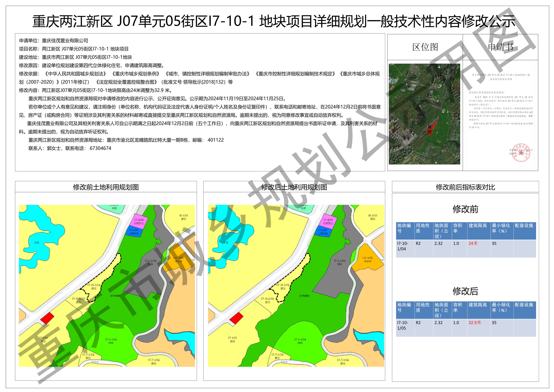Click the 区位图 panel header
554x392 pixels.
click(425, 47)
